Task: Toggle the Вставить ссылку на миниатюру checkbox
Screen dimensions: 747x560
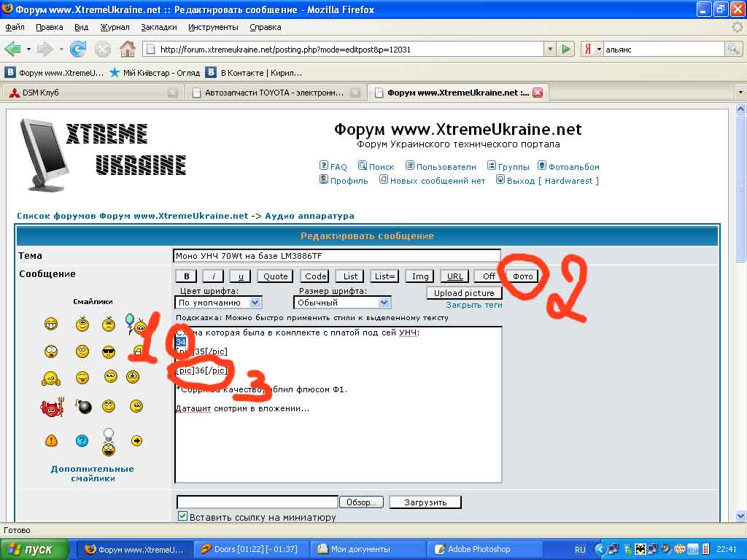Action: [x=182, y=516]
